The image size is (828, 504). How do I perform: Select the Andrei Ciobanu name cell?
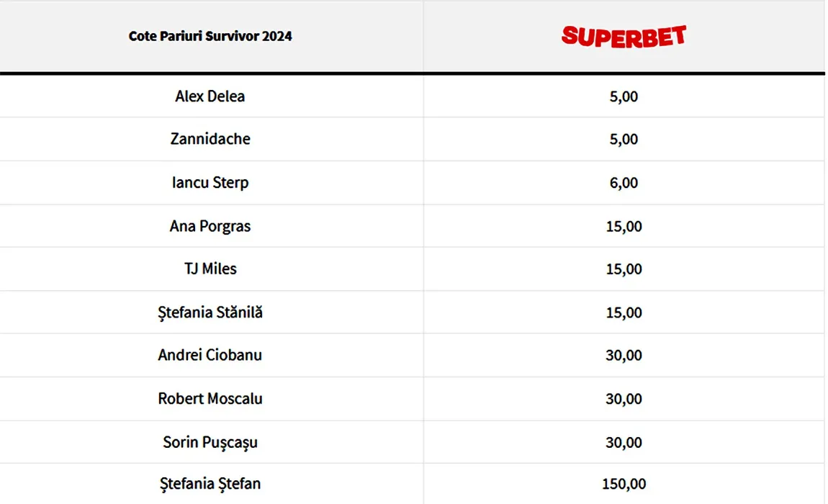click(x=210, y=355)
